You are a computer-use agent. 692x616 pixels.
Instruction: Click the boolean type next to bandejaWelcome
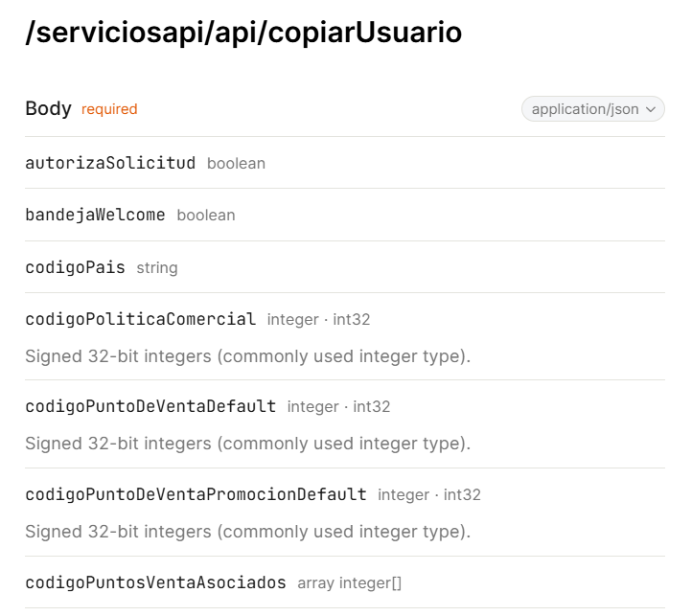point(206,216)
